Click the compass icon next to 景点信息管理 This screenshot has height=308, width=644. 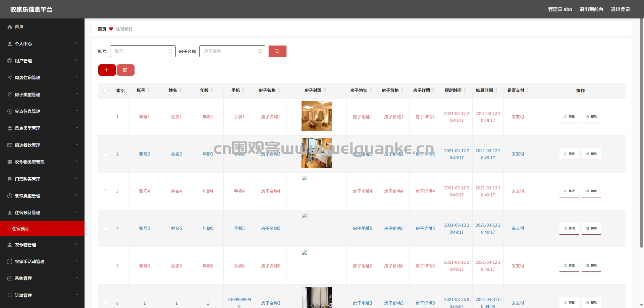click(x=10, y=111)
